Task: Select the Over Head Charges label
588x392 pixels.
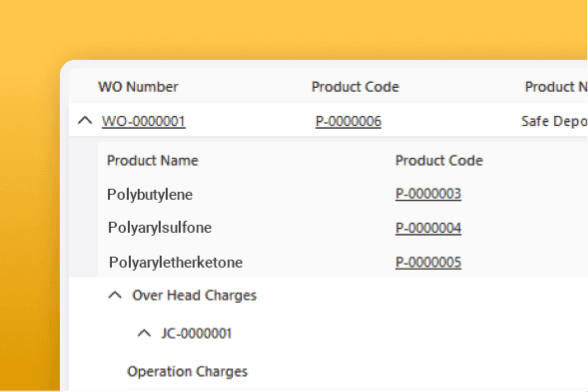Action: (194, 295)
